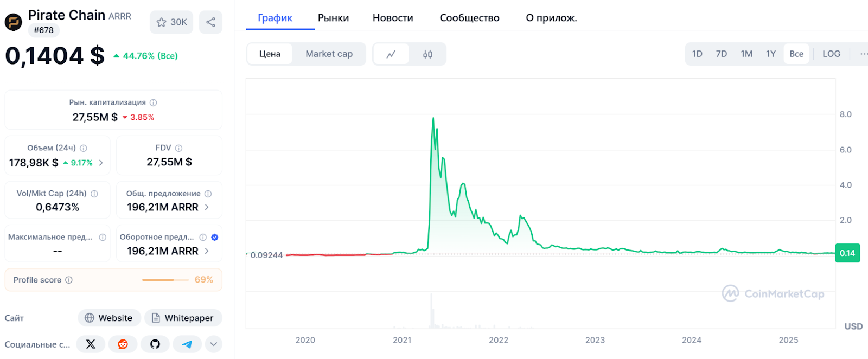Open the Website link

click(109, 318)
